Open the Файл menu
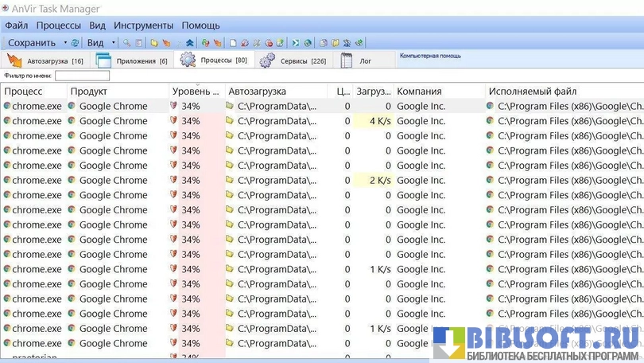Viewport: 644px width, 363px height. tap(16, 25)
